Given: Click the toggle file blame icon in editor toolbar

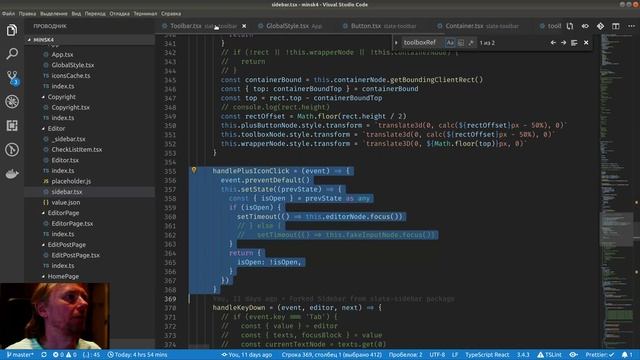Looking at the screenshot, I should [585, 26].
